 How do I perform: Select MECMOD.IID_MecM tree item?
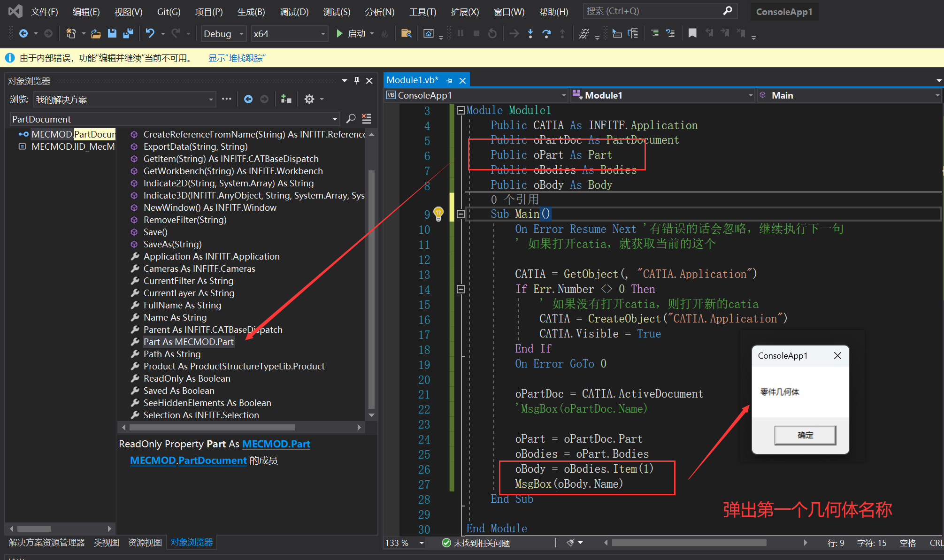click(73, 146)
